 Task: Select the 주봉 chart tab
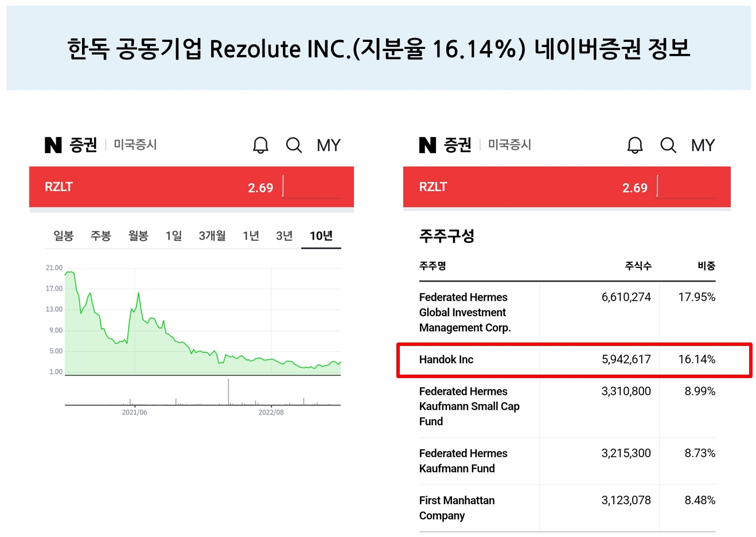point(101,236)
